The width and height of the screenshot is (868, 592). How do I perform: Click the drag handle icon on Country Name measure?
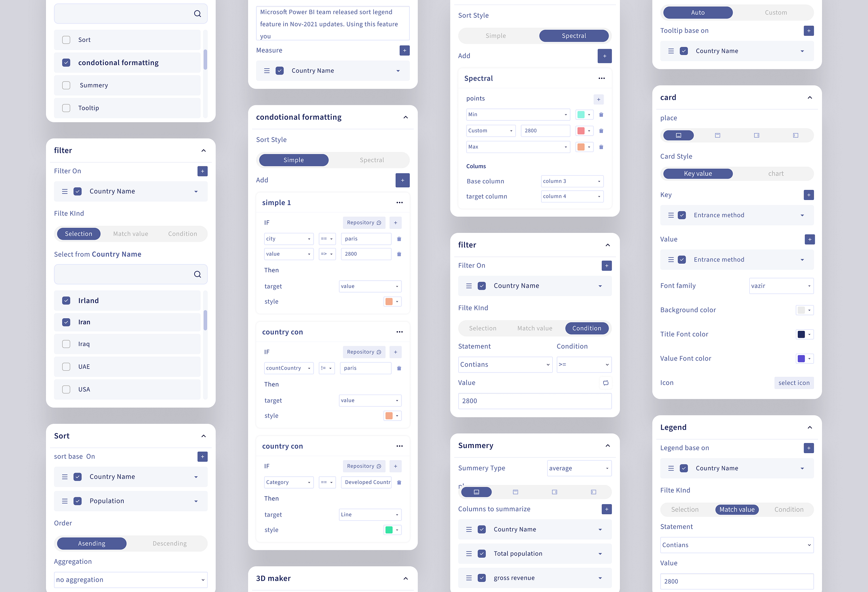point(267,70)
